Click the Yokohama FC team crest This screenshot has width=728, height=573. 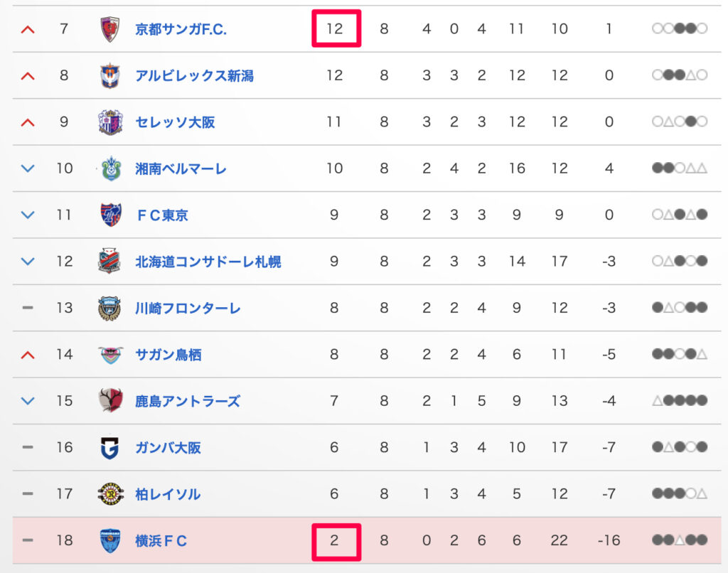pyautogui.click(x=109, y=540)
